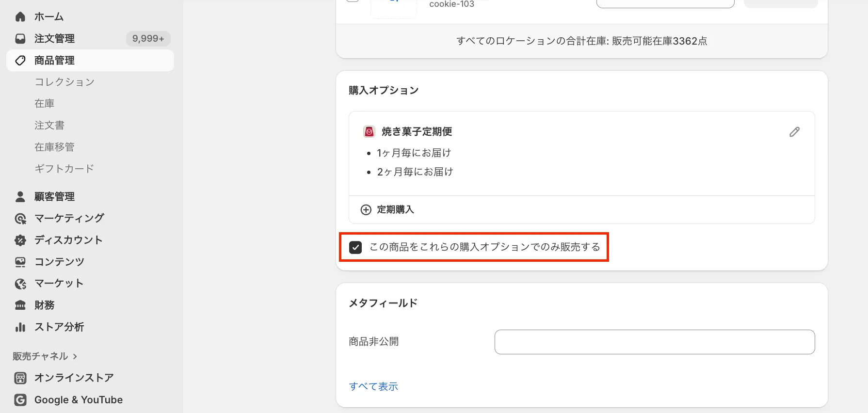Edit 焼き菓子定期便 with the pencil icon
This screenshot has width=868, height=413.
point(794,132)
